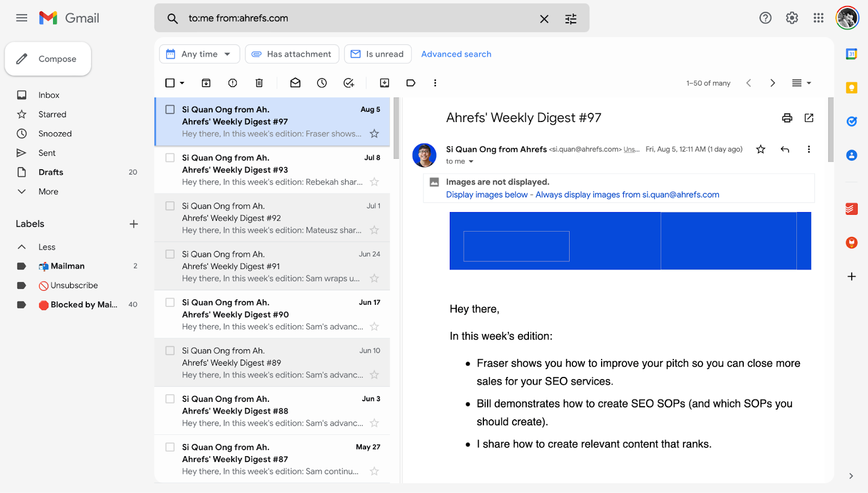Click Display images below
868x493 pixels.
tap(487, 195)
